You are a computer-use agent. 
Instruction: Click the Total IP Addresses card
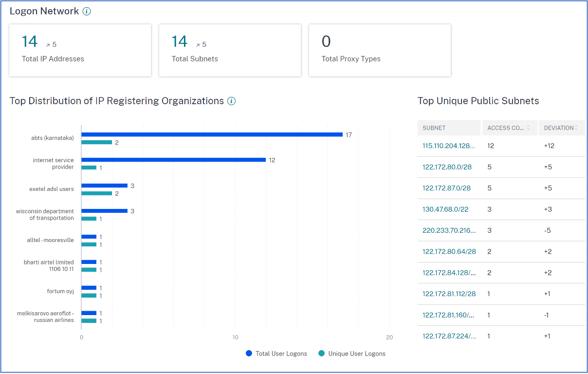(x=80, y=51)
